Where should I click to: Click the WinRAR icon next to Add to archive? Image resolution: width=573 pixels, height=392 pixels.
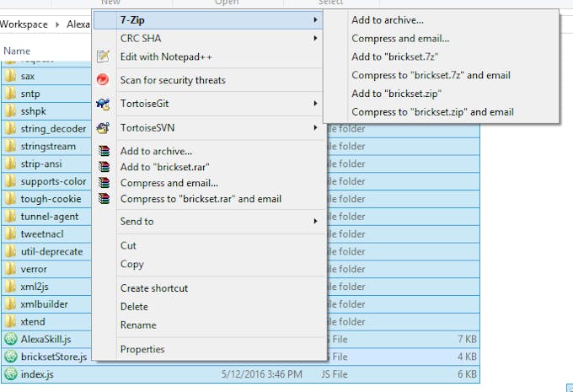tap(104, 151)
